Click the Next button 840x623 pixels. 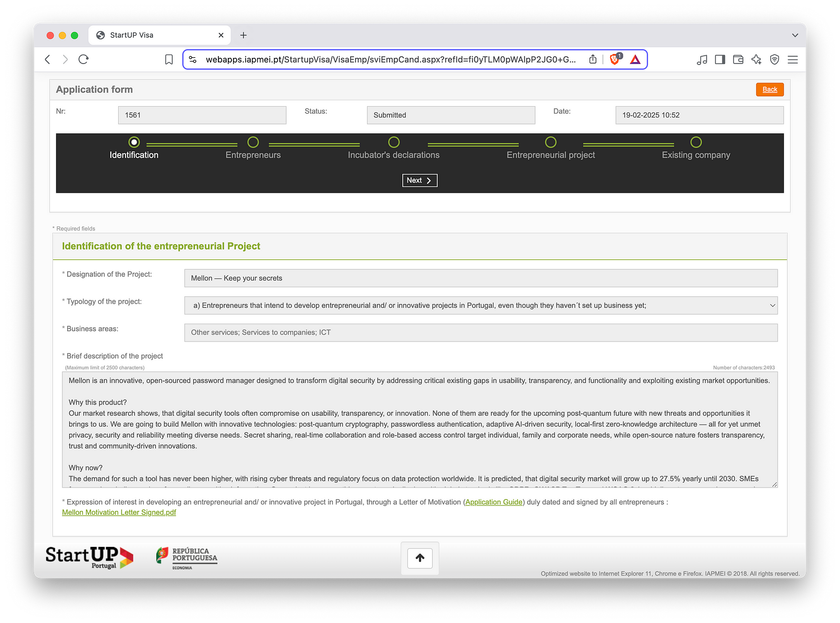click(x=419, y=180)
